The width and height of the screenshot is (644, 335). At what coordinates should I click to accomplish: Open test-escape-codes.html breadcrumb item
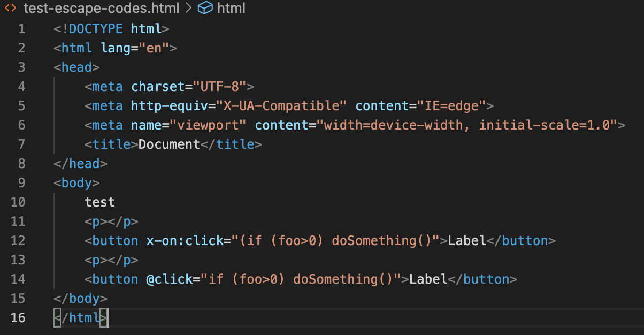[x=102, y=8]
